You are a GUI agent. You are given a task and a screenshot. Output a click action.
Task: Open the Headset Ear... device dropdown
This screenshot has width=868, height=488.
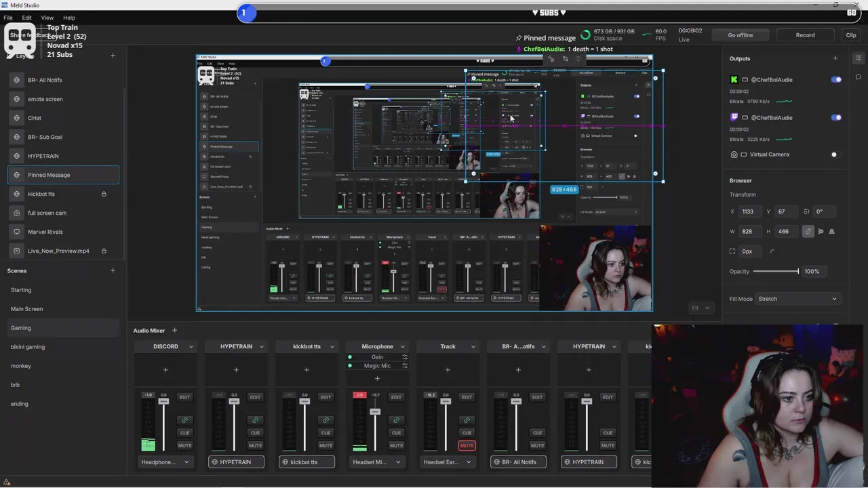[x=448, y=462]
